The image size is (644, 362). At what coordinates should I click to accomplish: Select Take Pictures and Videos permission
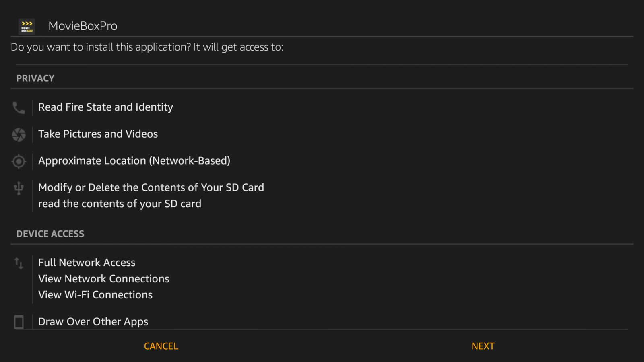pyautogui.click(x=98, y=134)
